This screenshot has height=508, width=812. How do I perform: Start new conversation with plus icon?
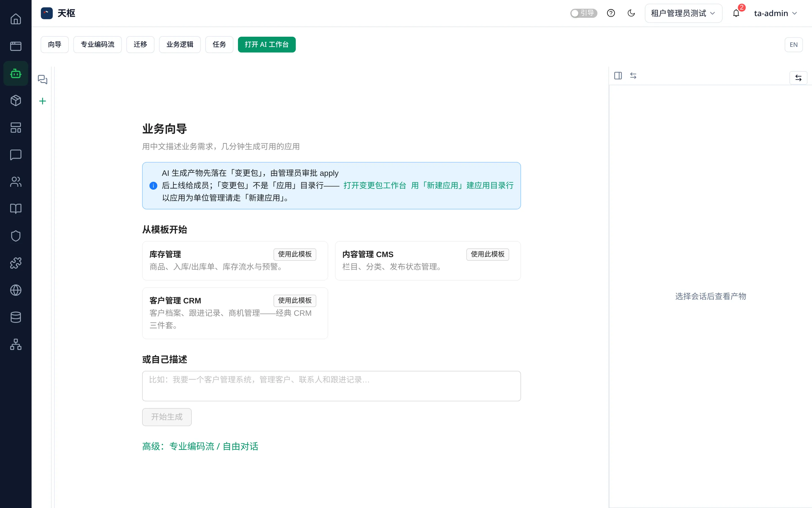tap(43, 101)
